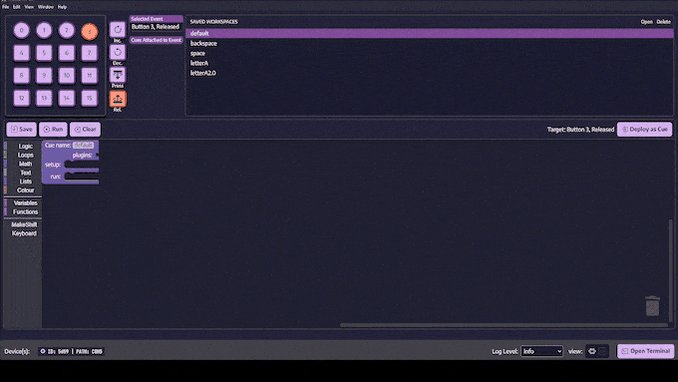678x382 pixels.
Task: Select button 4 on the device grid
Action: [22, 53]
